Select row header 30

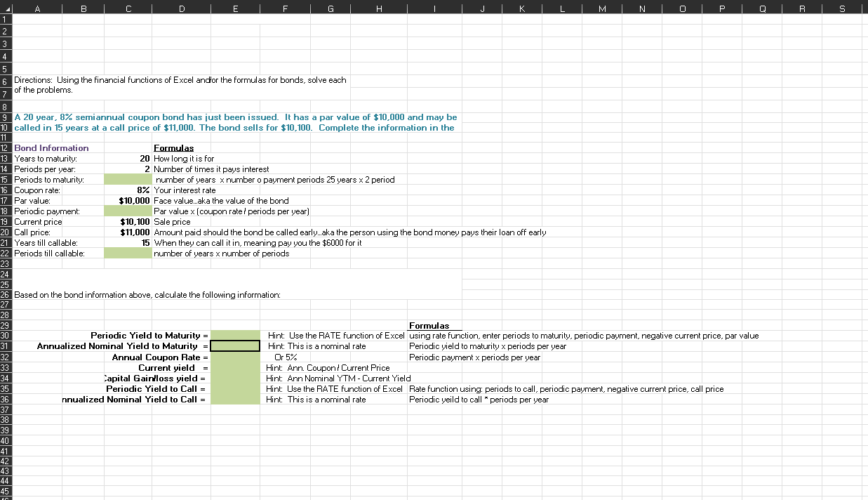point(6,336)
